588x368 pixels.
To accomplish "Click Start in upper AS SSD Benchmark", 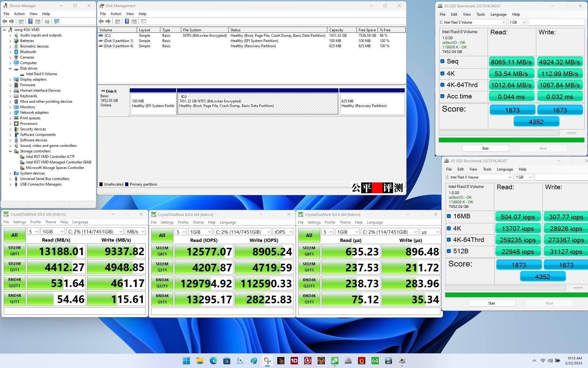I will pos(485,148).
